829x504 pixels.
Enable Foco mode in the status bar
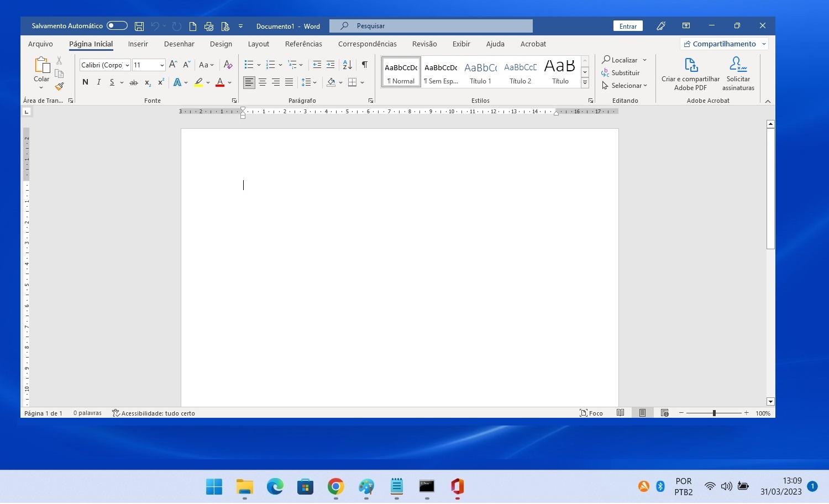click(591, 413)
